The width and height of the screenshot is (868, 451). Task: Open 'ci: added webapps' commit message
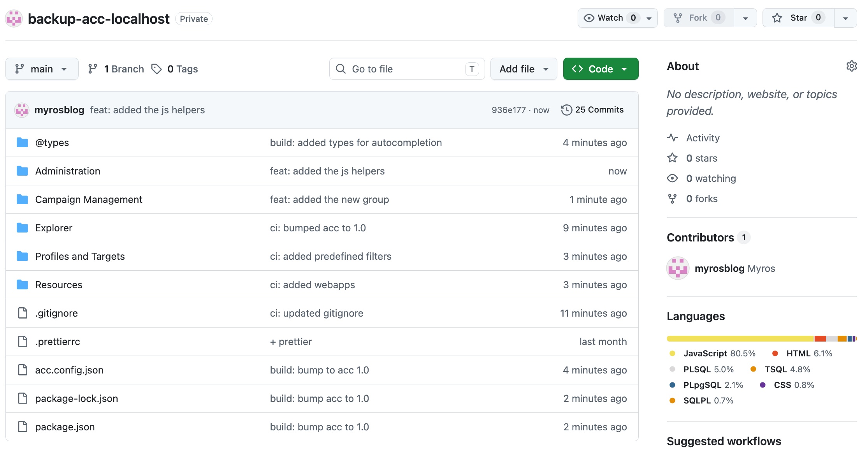[313, 285]
